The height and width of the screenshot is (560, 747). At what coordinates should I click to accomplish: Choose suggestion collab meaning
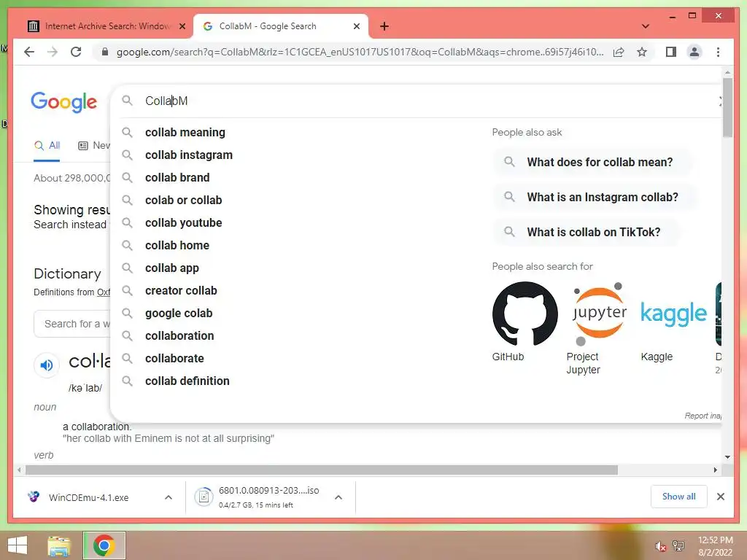click(185, 133)
